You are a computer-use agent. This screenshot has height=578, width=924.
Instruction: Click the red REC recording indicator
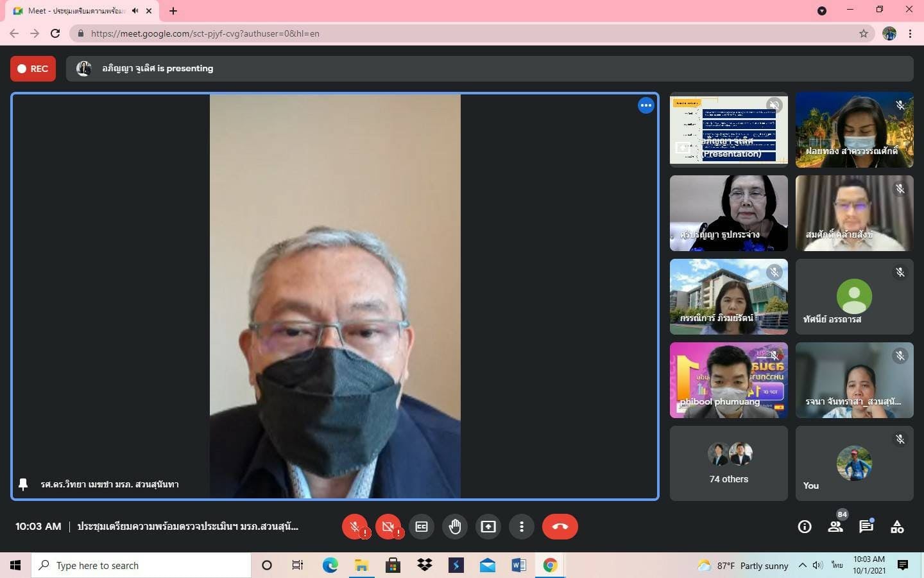(x=33, y=69)
